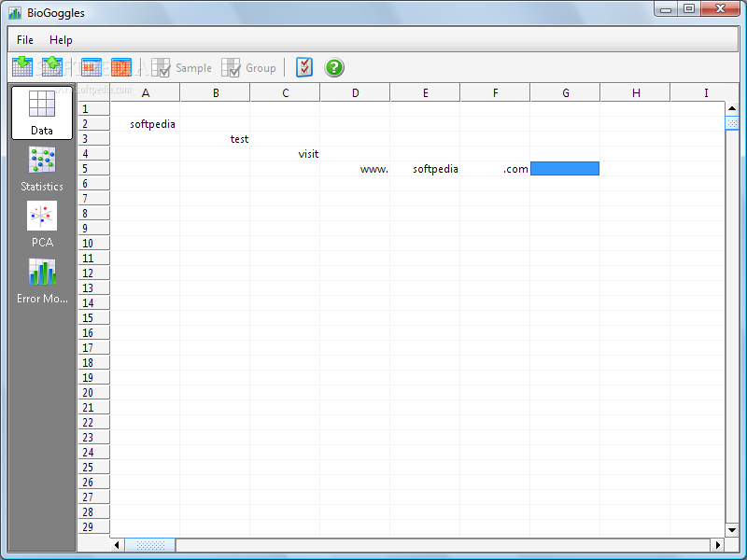Close the BioGoggles window
The height and width of the screenshot is (560, 747).
tap(720, 9)
